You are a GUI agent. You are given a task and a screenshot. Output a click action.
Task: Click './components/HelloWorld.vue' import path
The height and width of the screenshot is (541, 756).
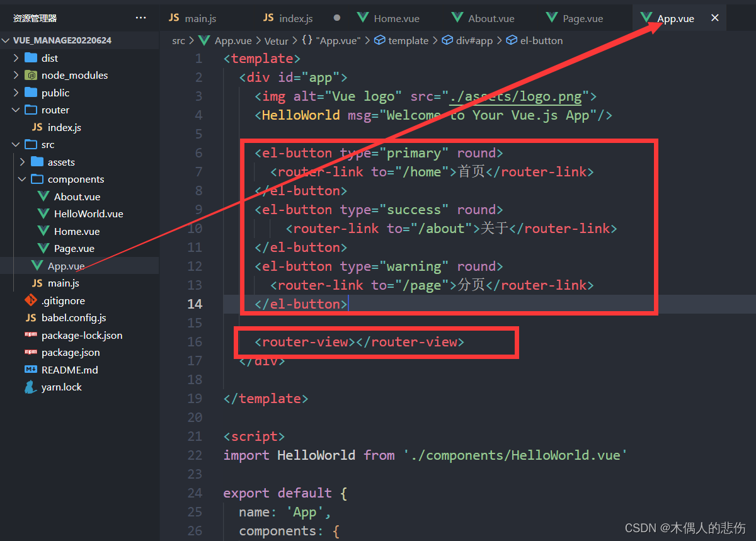515,455
